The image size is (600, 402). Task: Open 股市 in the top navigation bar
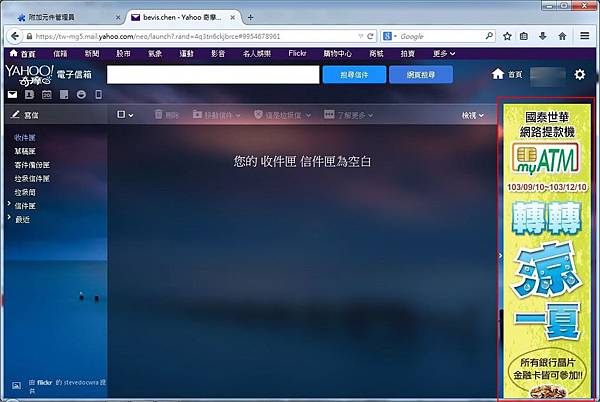(x=123, y=54)
